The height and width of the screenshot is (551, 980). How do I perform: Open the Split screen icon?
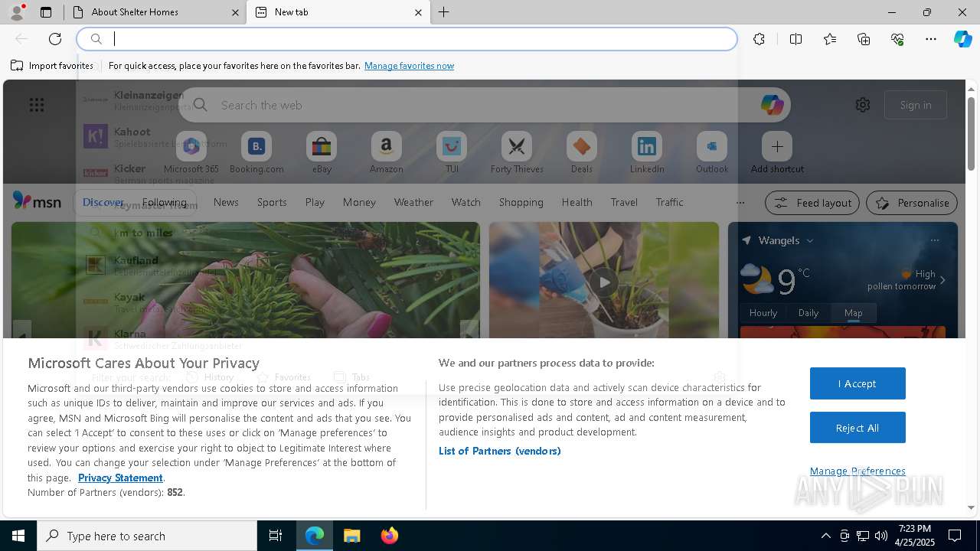point(795,39)
